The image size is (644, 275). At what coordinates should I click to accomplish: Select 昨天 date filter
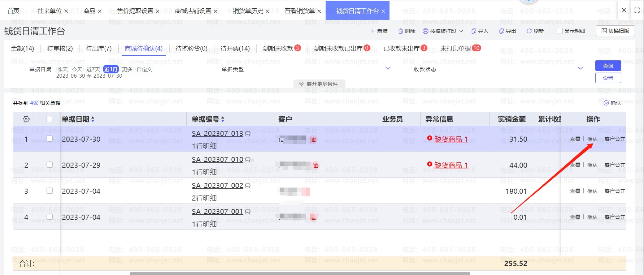62,69
